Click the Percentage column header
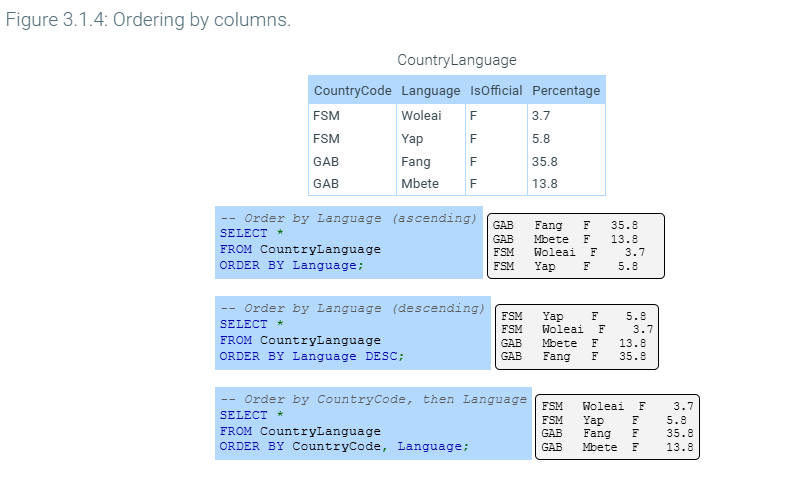The image size is (803, 495). point(566,90)
